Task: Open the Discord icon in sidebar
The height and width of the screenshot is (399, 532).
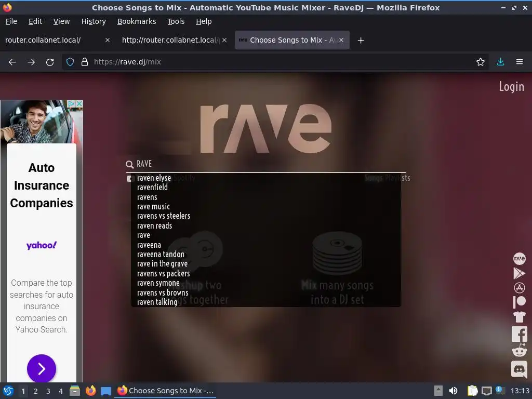Action: pos(519,369)
